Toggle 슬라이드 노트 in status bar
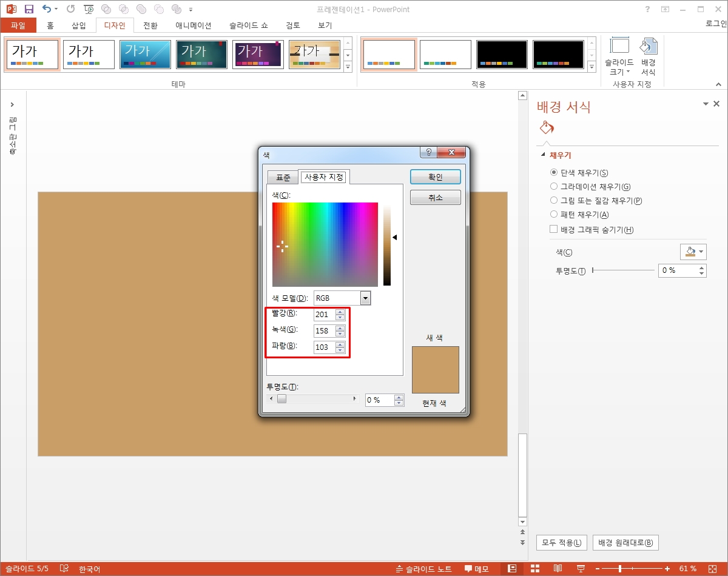This screenshot has height=576, width=728. coord(423,569)
